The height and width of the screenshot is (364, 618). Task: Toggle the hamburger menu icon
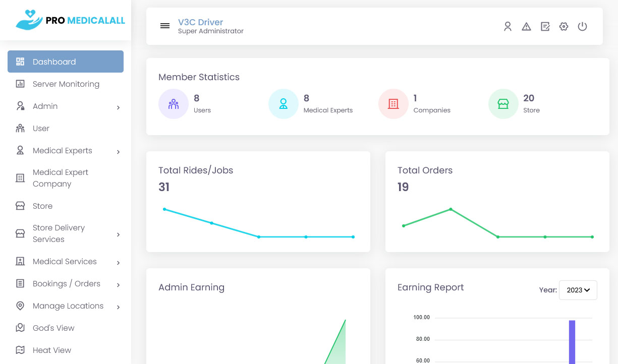[165, 26]
